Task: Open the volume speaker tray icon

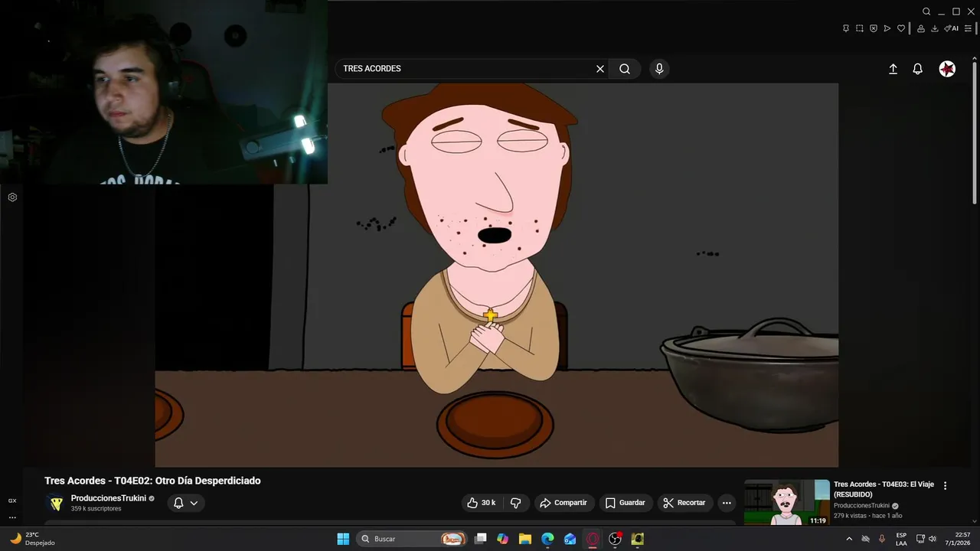Action: [933, 539]
